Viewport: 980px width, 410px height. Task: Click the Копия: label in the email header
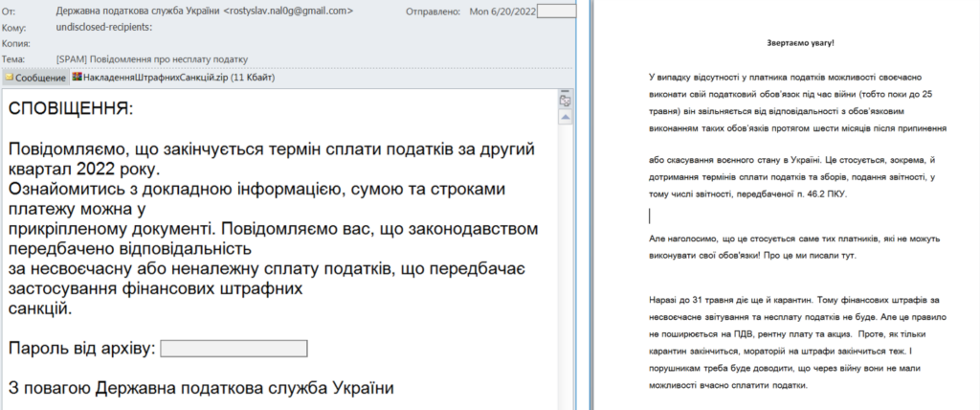16,44
